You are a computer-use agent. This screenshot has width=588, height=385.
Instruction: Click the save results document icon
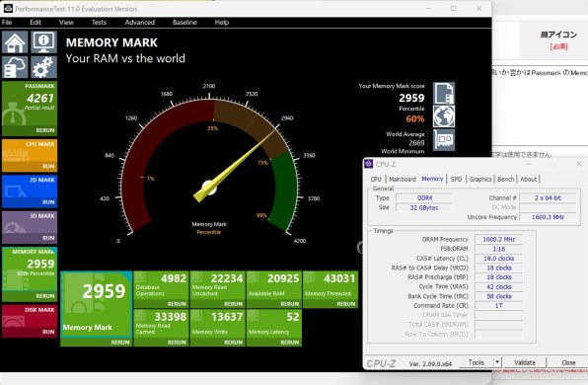tap(444, 93)
